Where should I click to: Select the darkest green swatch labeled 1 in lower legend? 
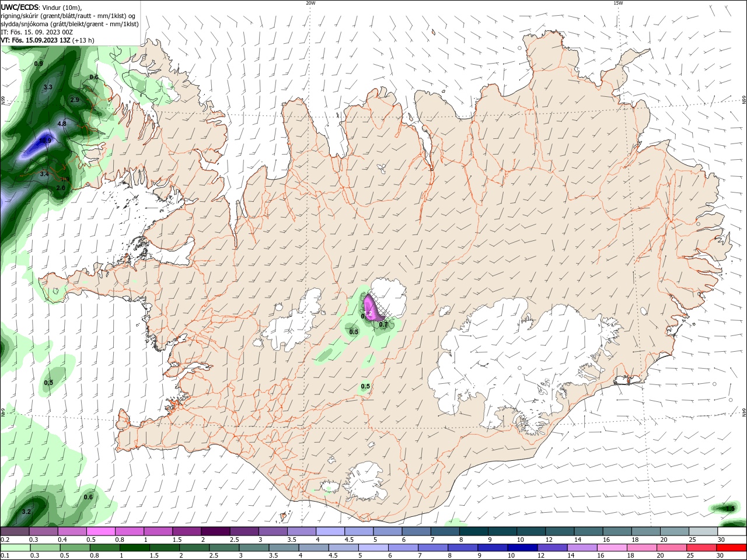click(x=134, y=548)
